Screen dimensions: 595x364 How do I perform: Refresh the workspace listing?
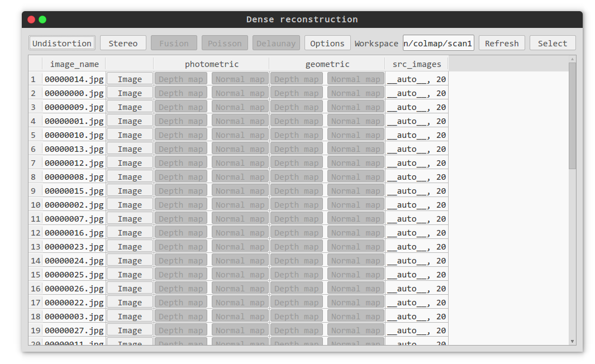[x=502, y=43]
